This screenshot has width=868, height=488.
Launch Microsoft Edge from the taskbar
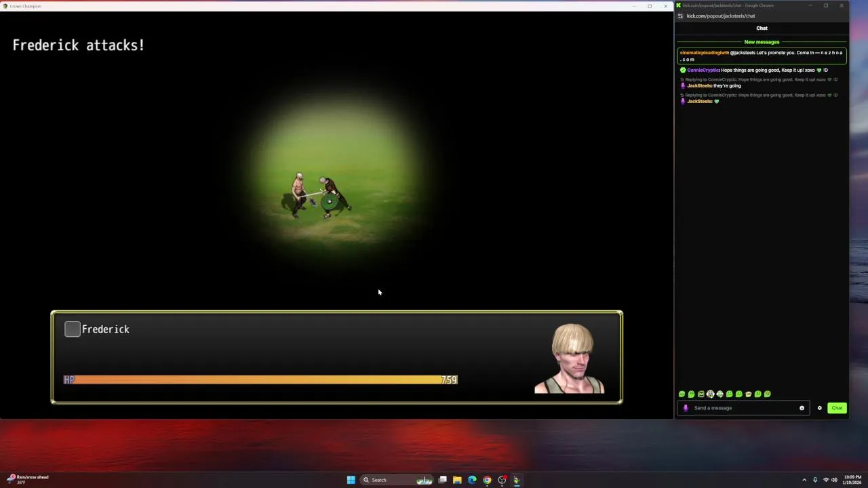click(x=472, y=480)
